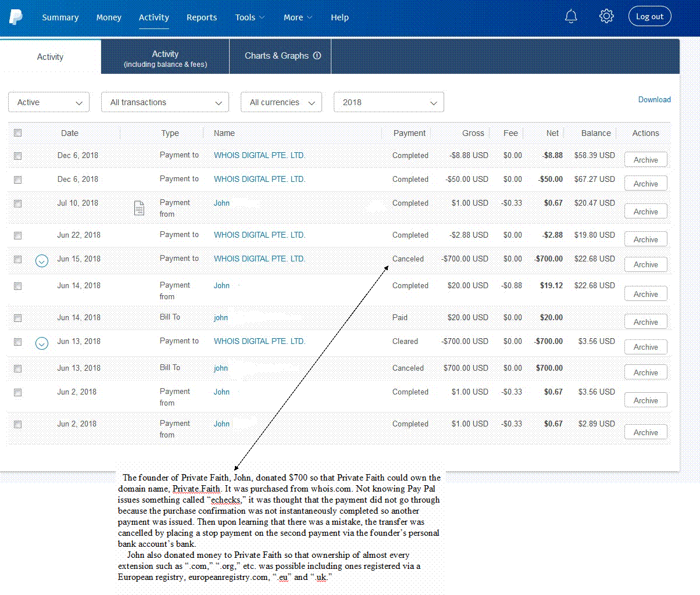Select the Jul 10, 2018 row checkbox

[18, 203]
